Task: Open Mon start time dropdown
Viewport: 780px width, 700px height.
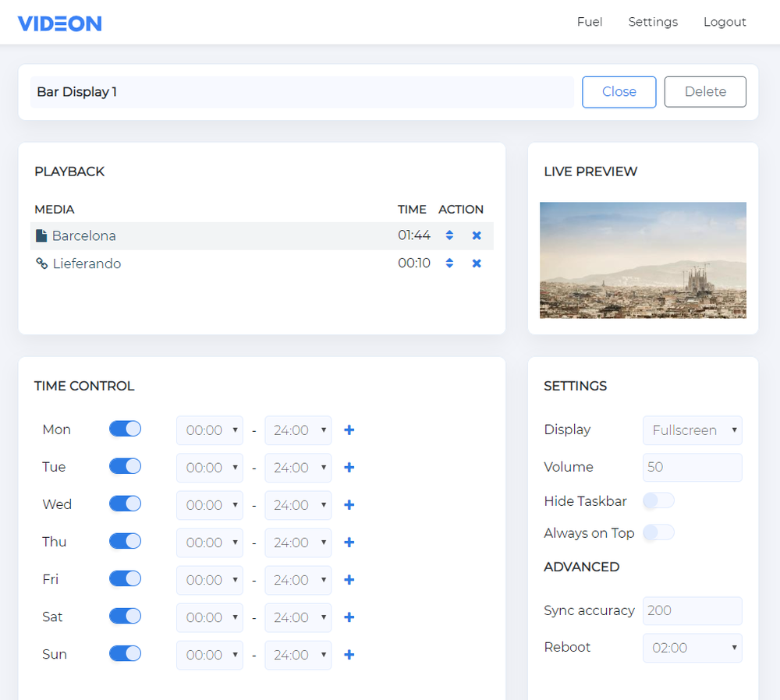Action: coord(210,430)
